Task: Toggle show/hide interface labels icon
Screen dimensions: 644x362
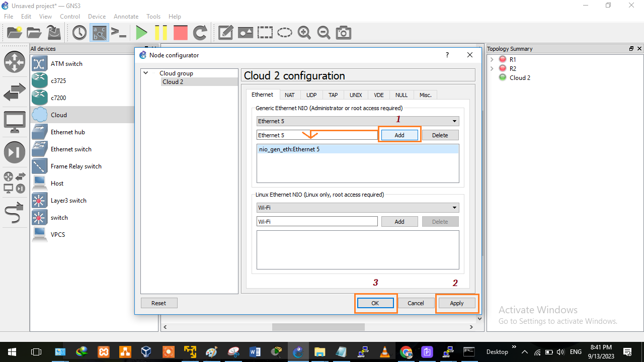Action: (99, 33)
